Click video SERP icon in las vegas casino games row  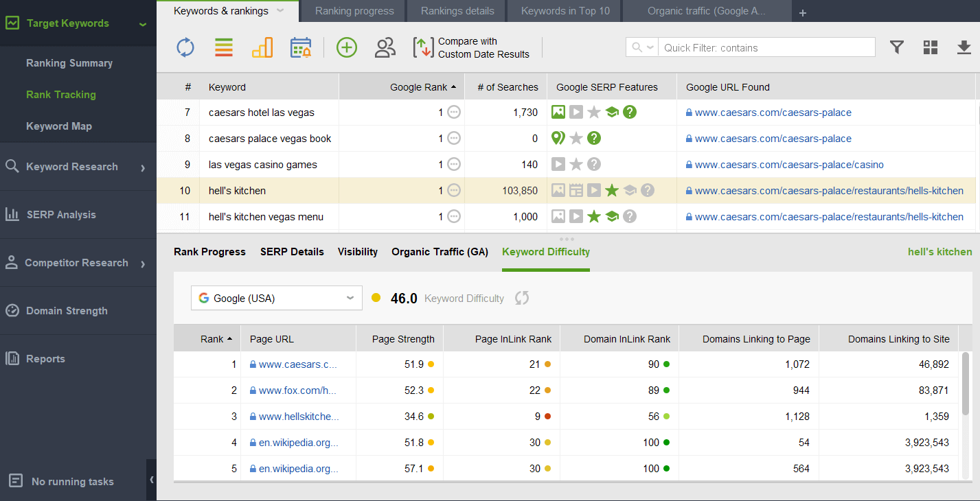(x=558, y=165)
